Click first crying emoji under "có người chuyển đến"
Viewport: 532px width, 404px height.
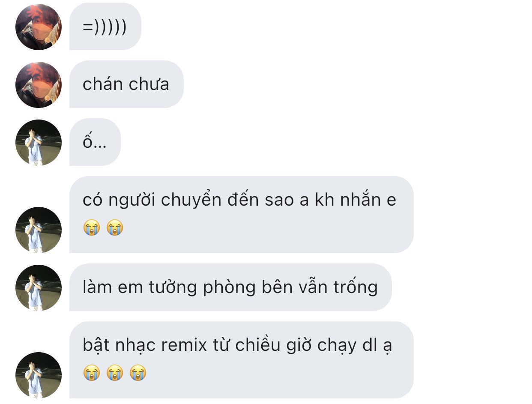click(92, 227)
